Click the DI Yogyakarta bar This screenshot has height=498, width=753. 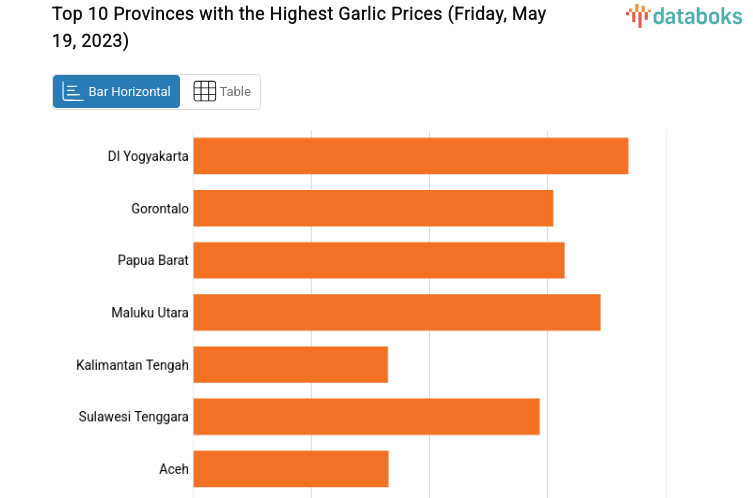410,156
